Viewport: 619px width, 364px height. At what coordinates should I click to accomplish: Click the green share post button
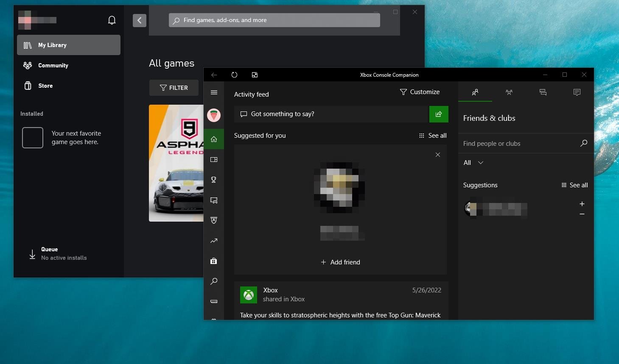(x=439, y=114)
